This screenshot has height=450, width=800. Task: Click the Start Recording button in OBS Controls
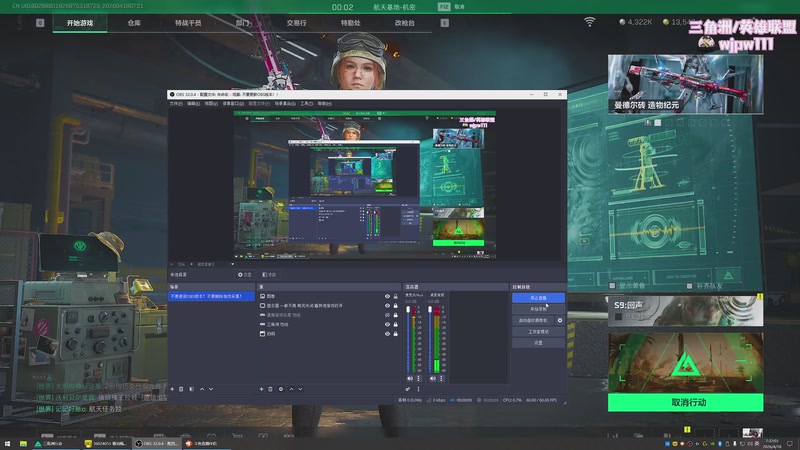pos(538,309)
